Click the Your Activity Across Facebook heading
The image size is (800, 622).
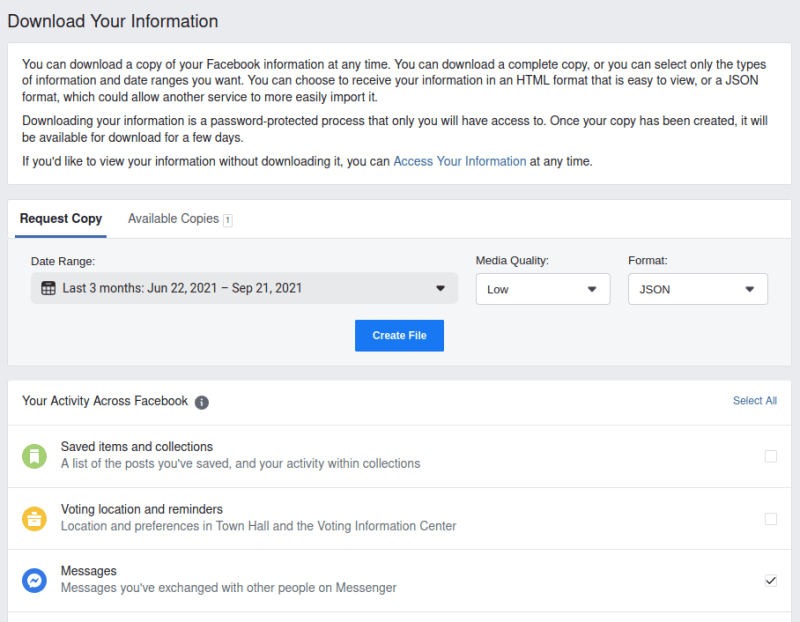105,401
